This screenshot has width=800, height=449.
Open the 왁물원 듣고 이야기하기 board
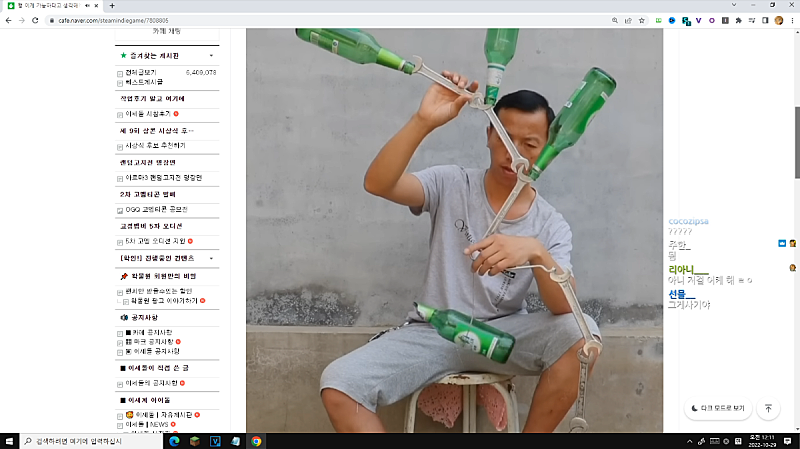pos(164,301)
